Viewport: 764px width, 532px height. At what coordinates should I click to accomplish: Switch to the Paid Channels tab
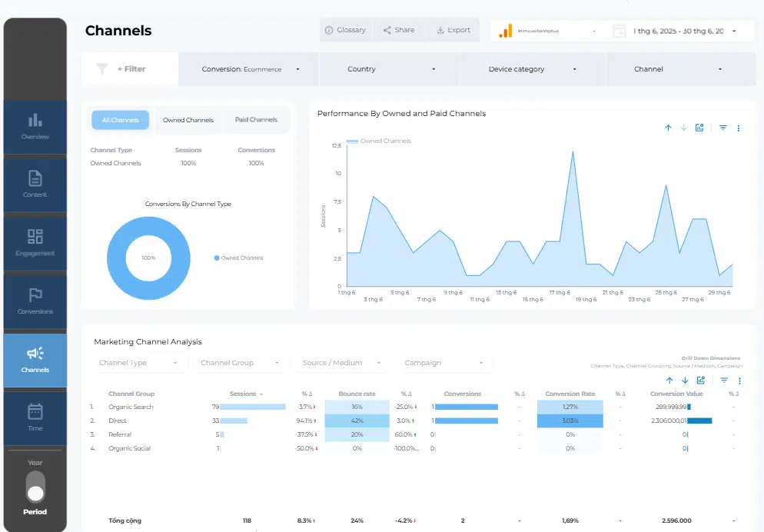(x=256, y=119)
